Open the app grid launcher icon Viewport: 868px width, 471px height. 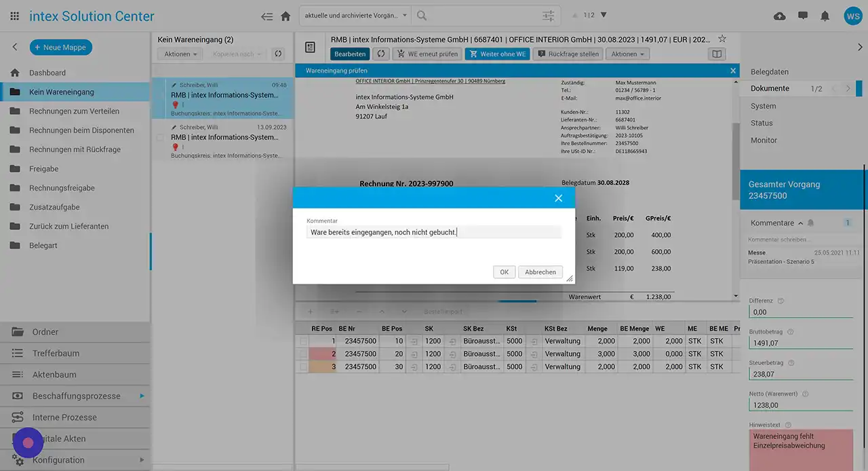[x=15, y=16]
